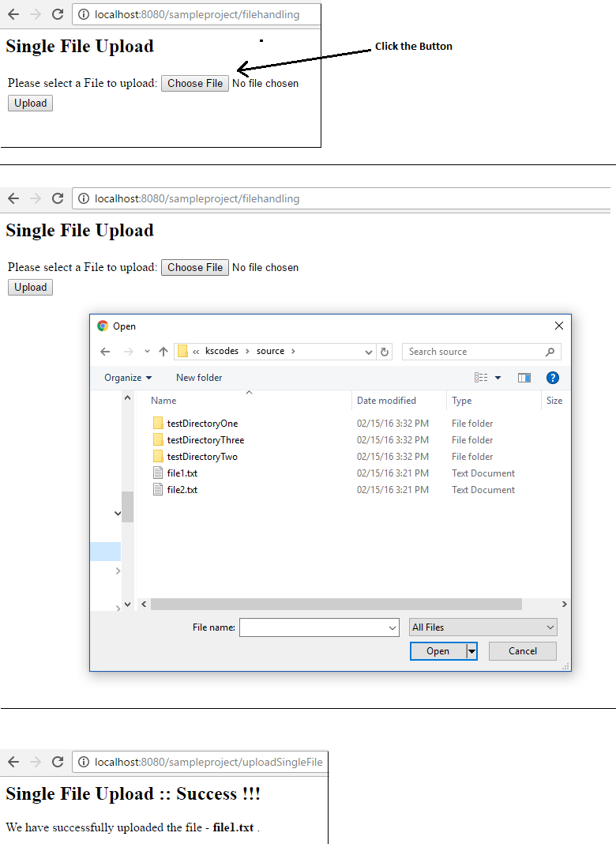The height and width of the screenshot is (844, 616).
Task: Sort by the Date modified column header
Action: [386, 401]
